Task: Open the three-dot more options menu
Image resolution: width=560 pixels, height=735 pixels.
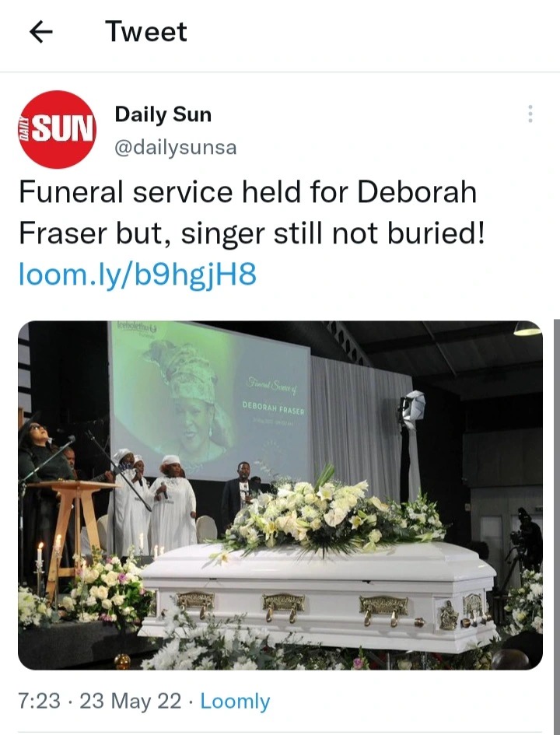Action: point(530,114)
